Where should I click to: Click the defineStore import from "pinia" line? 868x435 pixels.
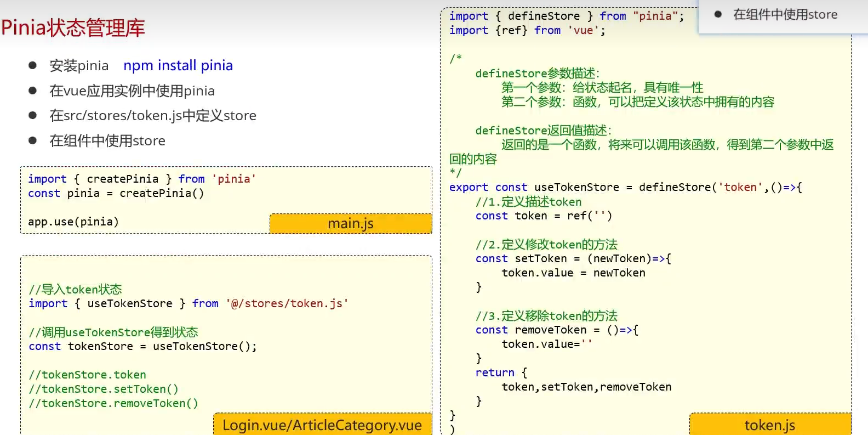point(567,16)
